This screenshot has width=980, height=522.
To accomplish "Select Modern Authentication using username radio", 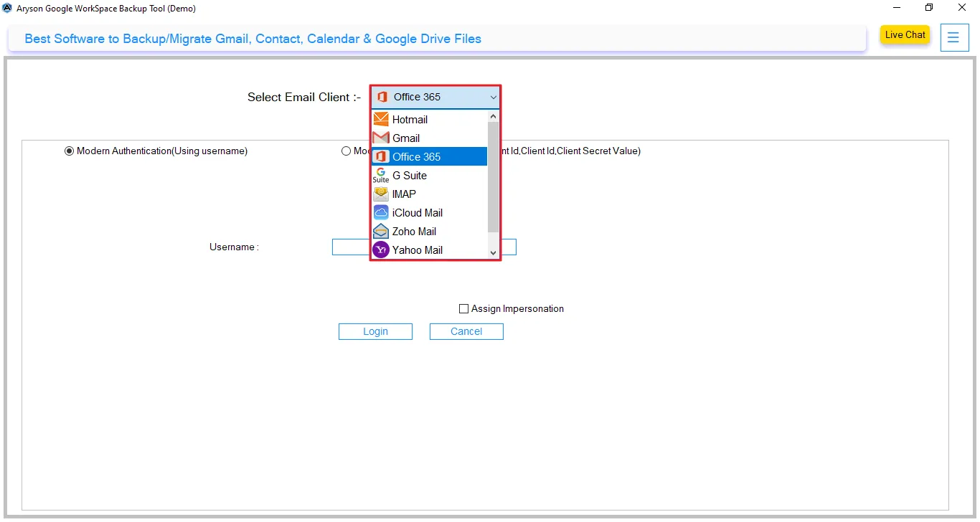I will (69, 151).
